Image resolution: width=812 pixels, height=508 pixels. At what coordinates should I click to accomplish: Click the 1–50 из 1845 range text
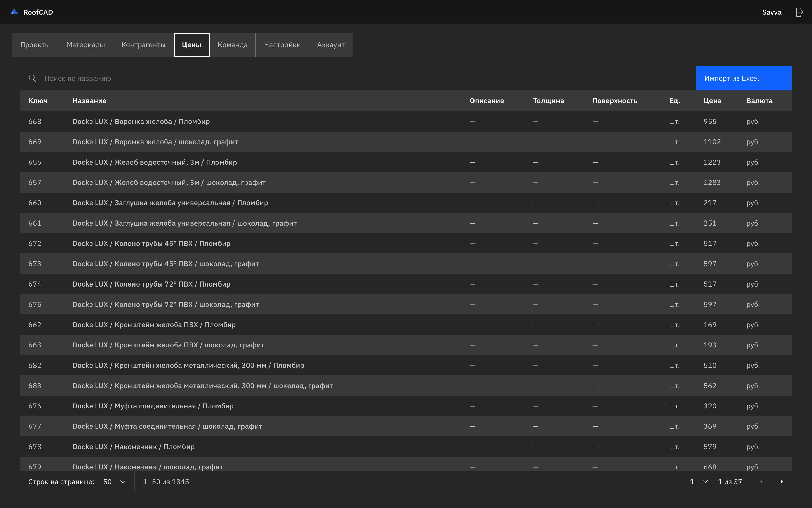click(x=166, y=482)
